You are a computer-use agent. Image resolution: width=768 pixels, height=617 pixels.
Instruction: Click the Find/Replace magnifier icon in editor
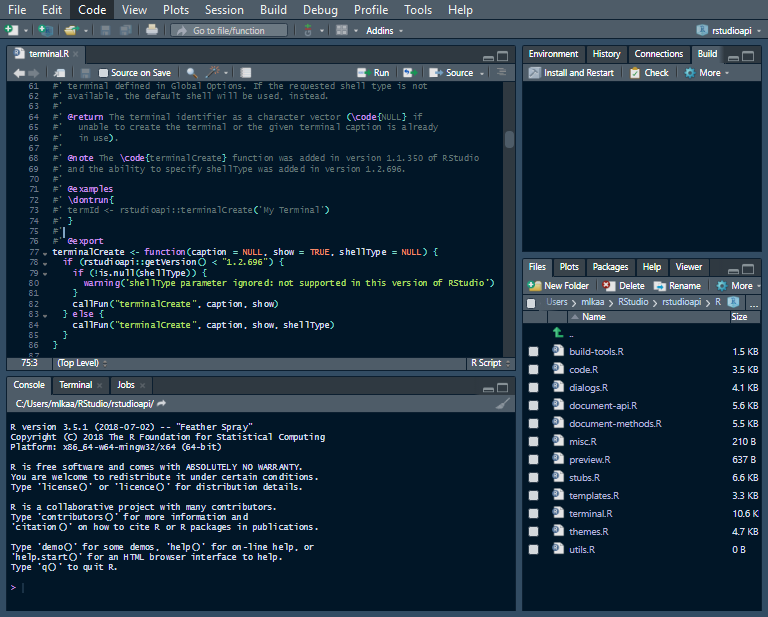[x=190, y=73]
